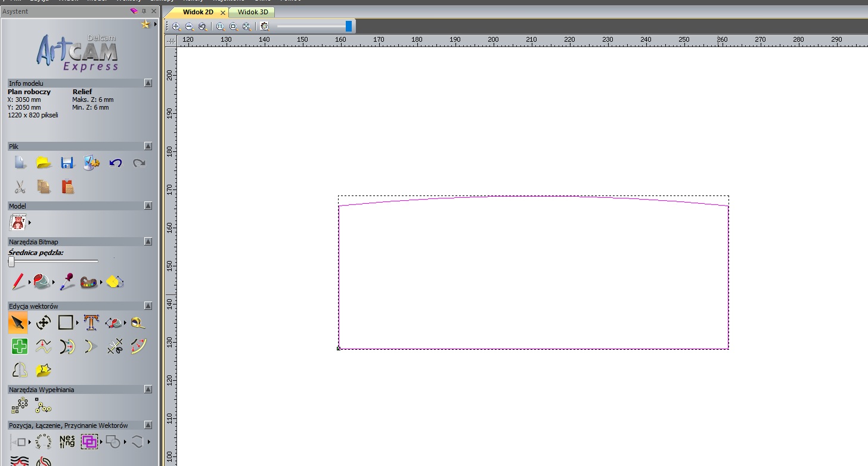This screenshot has height=466, width=868.
Task: Toggle the relief preview icon beside contrast slider
Action: [264, 26]
